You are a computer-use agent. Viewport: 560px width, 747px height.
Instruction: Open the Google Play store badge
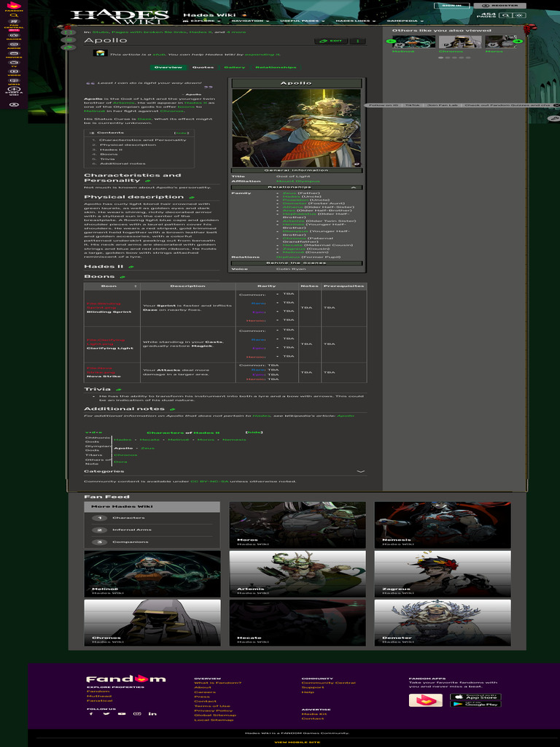point(476,704)
